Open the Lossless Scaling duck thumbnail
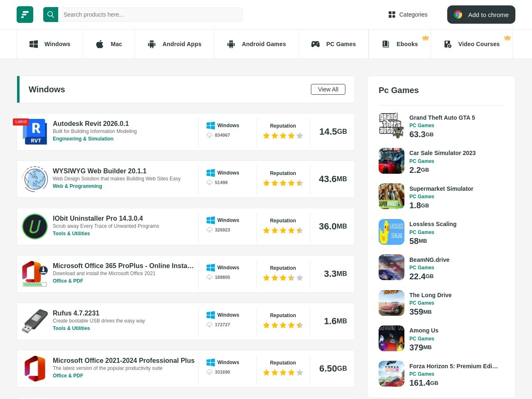The image size is (532, 399). tap(392, 232)
